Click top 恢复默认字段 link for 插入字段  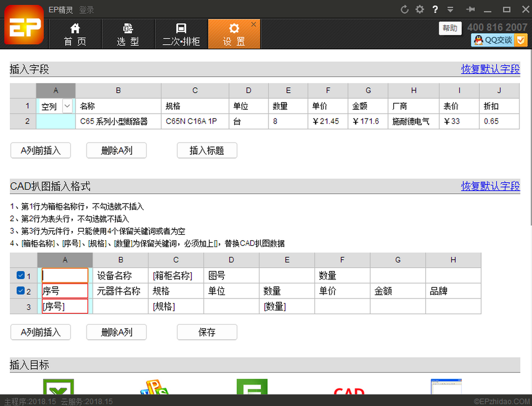490,69
